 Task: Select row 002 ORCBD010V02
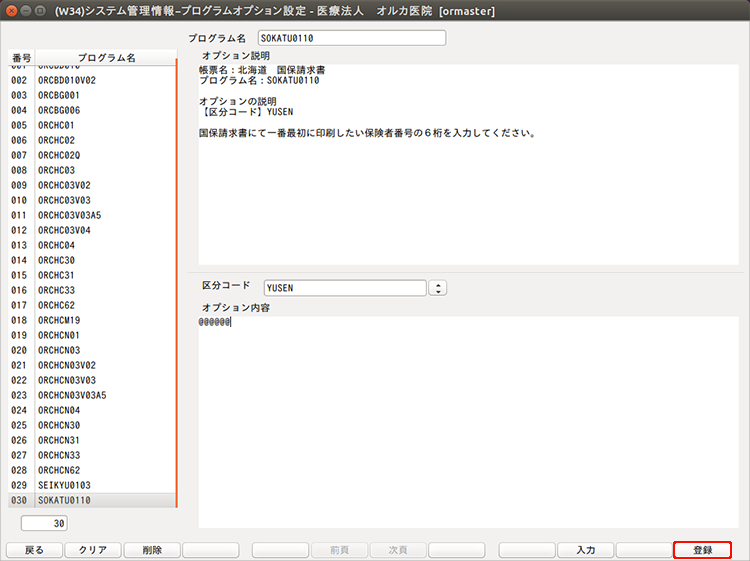coord(92,80)
